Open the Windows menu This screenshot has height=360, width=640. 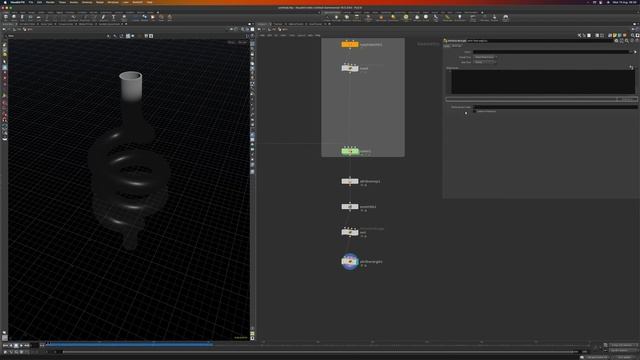(113, 2)
